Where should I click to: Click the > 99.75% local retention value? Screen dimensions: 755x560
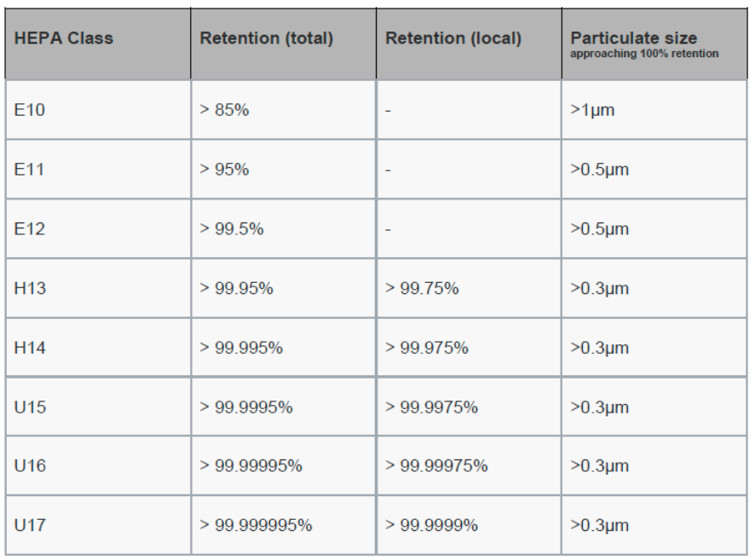coord(423,288)
